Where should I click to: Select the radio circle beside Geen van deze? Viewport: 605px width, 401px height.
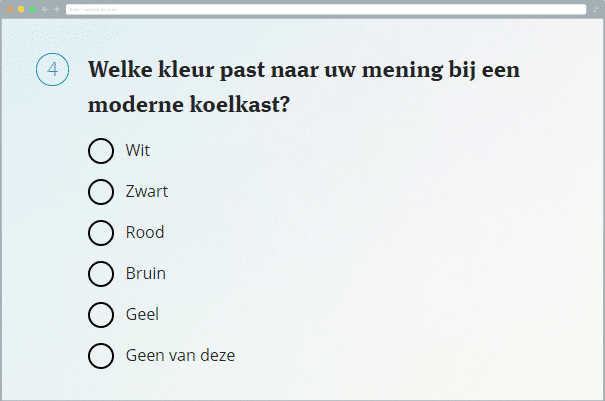(x=101, y=356)
